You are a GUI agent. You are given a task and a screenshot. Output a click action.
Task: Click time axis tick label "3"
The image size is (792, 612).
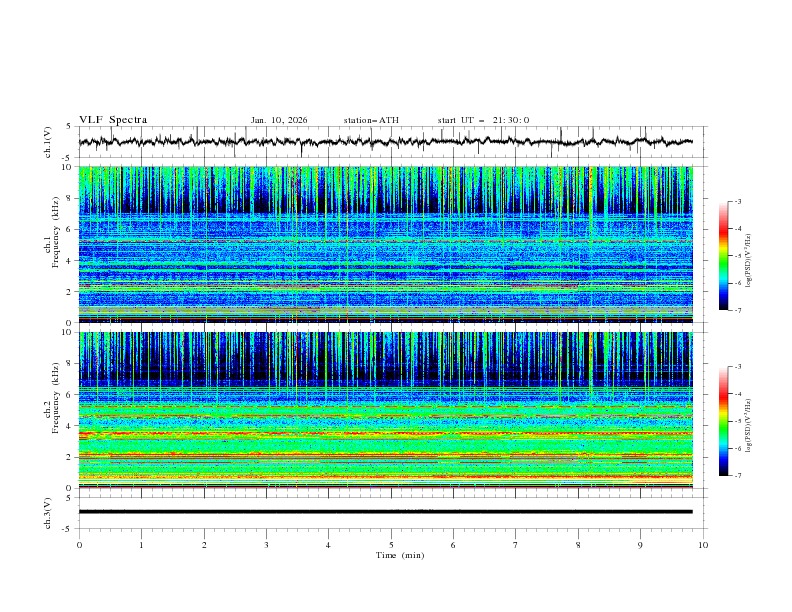tap(266, 545)
